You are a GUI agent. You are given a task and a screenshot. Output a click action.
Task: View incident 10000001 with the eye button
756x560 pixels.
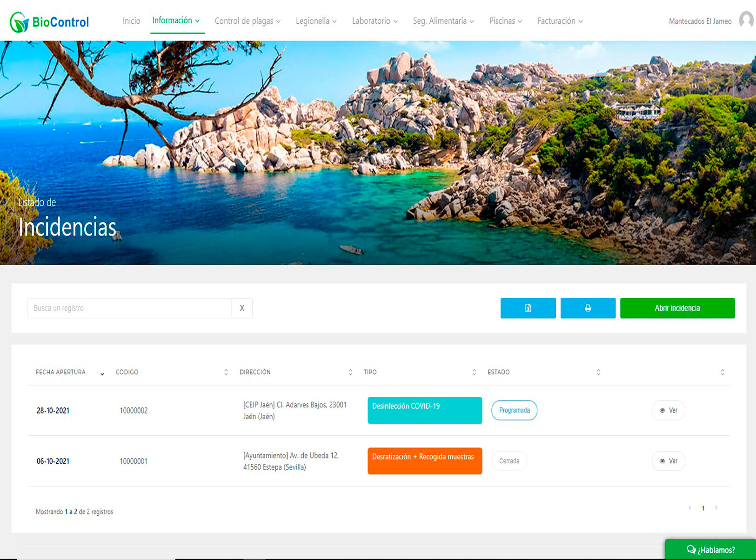coord(668,461)
